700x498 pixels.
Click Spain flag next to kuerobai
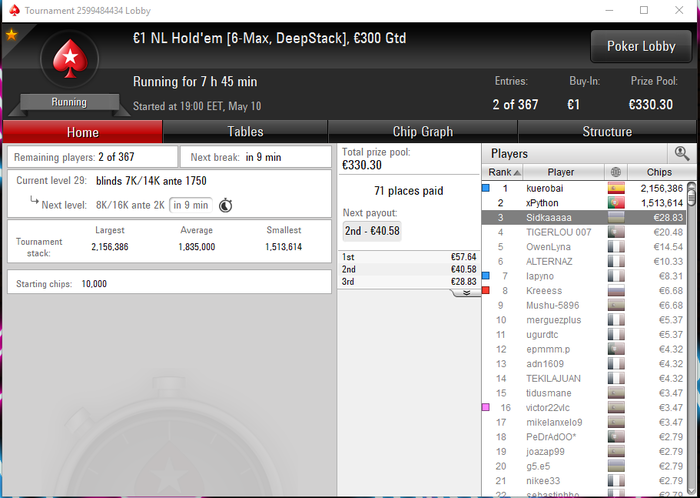click(x=616, y=188)
